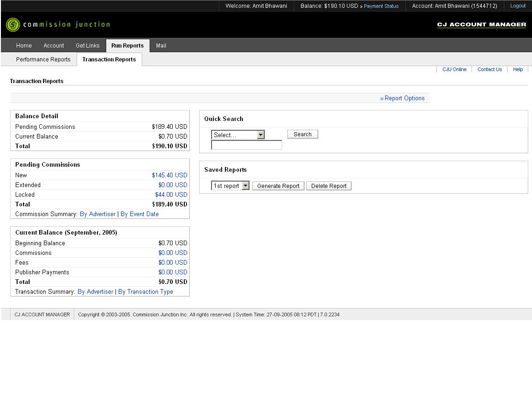Select Transaction Reports sub-tab

pos(109,60)
